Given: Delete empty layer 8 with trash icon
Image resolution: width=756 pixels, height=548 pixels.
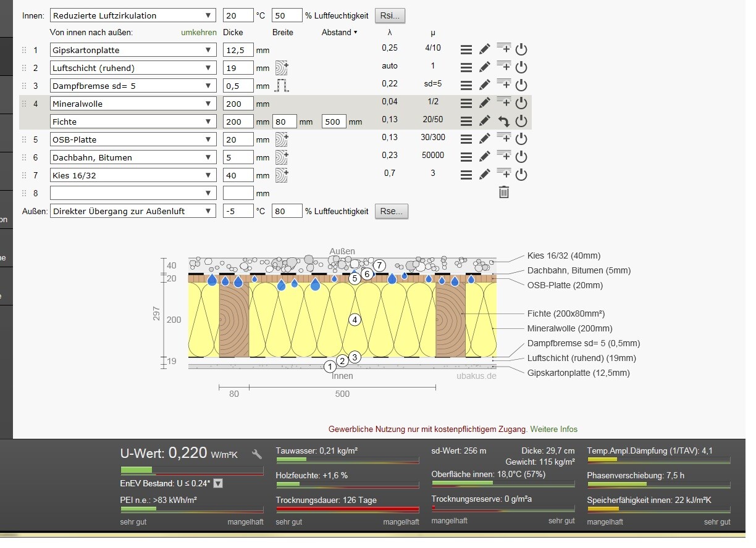Looking at the screenshot, I should (x=504, y=193).
